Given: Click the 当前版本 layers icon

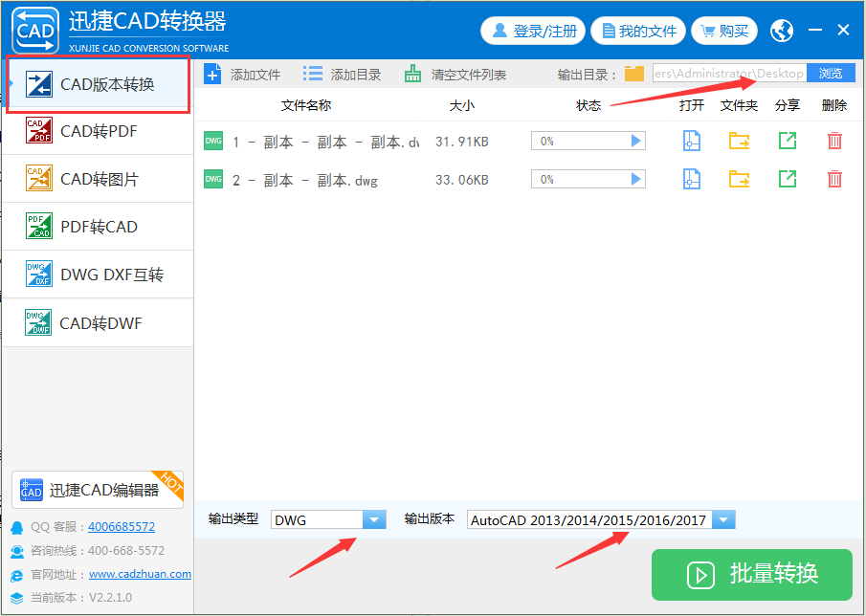Looking at the screenshot, I should (17, 598).
